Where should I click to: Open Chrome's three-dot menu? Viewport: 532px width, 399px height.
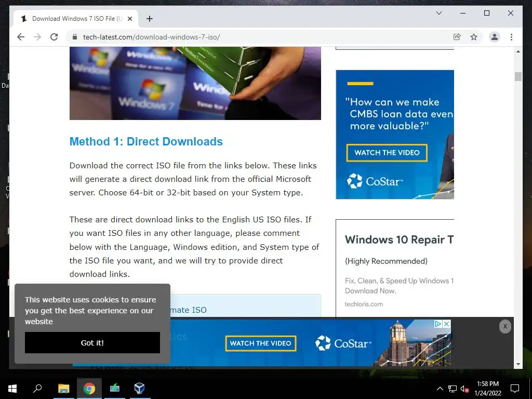point(511,37)
